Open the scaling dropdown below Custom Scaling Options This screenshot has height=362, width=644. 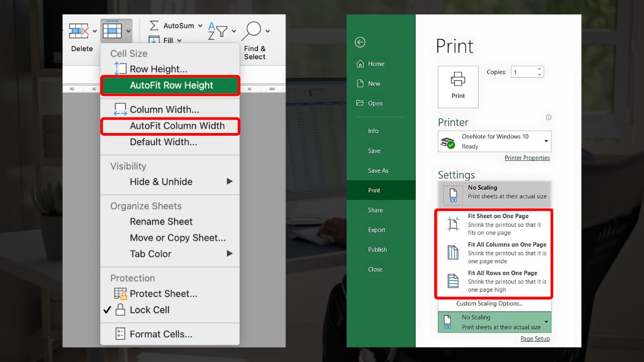pos(494,322)
